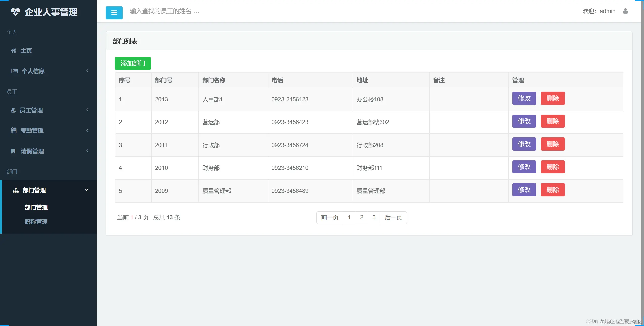Click the home icon beside 主页

coord(14,51)
